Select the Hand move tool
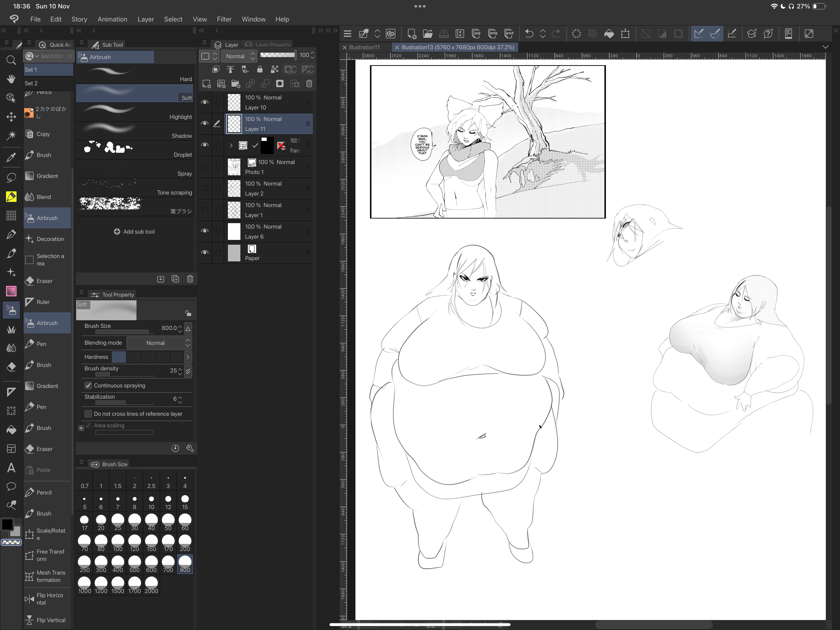This screenshot has height=630, width=840. coord(11,78)
